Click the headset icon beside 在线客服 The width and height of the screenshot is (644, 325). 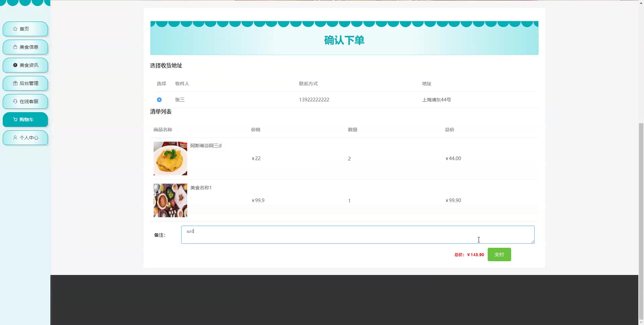point(15,101)
